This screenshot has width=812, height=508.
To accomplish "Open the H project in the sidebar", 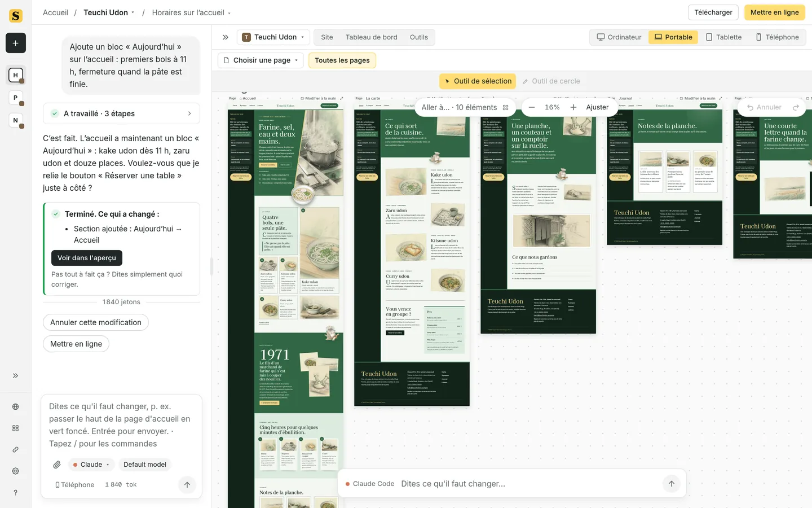I will point(16,75).
